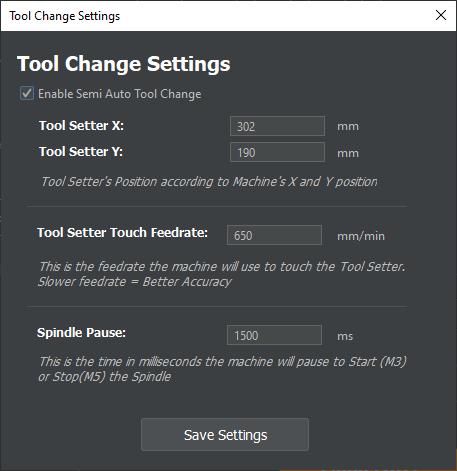Click the 'Slower feedrate = Better Accuracy' hint text
This screenshot has width=457, height=471.
(x=135, y=282)
